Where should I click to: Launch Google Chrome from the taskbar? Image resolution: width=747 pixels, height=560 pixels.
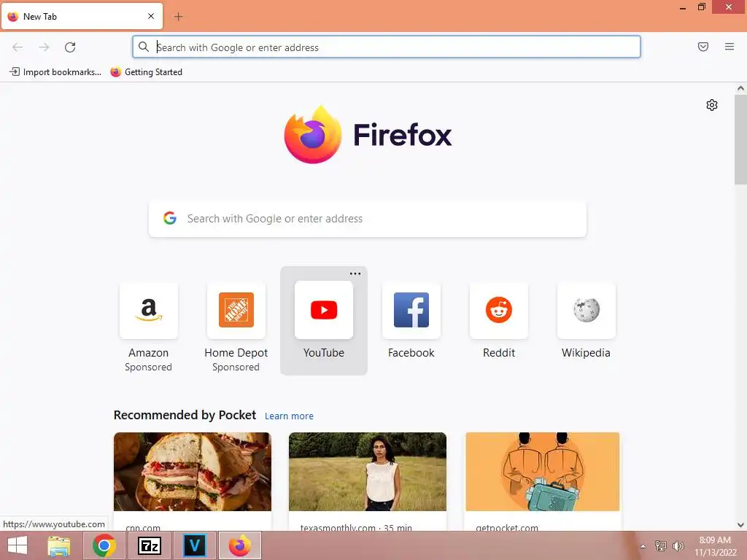click(104, 545)
